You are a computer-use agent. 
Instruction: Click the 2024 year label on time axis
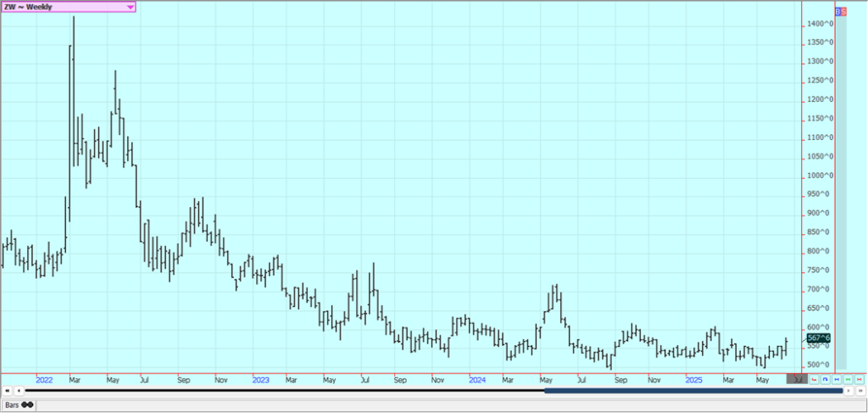coord(477,380)
